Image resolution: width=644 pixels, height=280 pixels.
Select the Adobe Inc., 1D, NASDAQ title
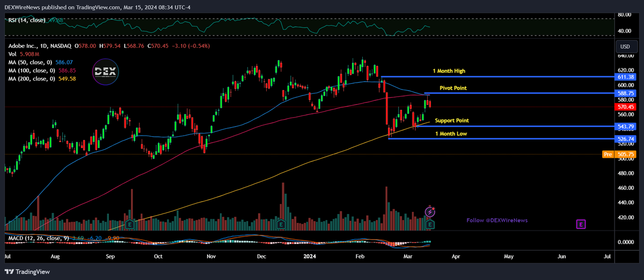click(x=40, y=47)
